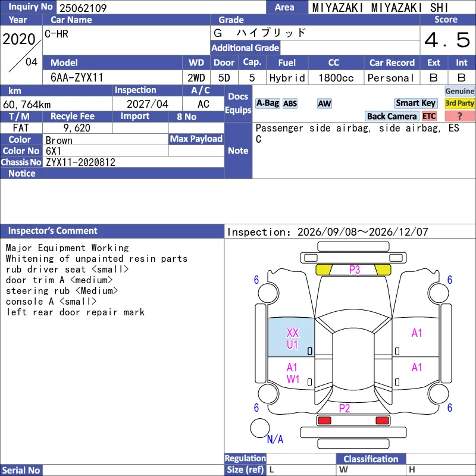Click the P3 front bumper marker
The image size is (476, 476).
pyautogui.click(x=354, y=270)
